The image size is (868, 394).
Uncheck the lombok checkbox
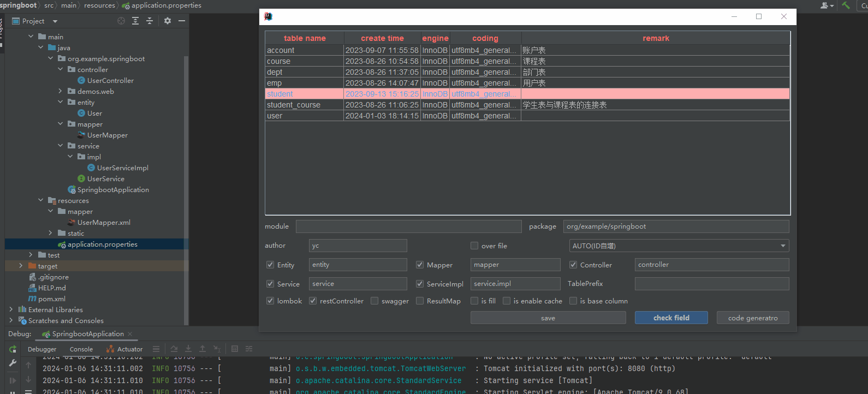pos(270,301)
